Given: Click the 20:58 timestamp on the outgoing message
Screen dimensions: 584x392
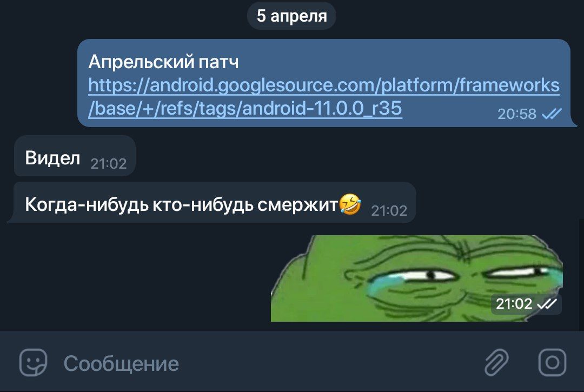Looking at the screenshot, I should 517,114.
